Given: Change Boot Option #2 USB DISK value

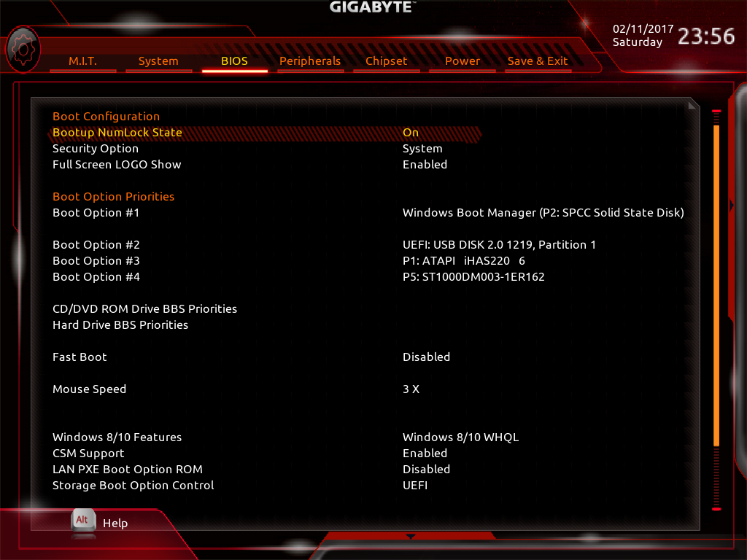Looking at the screenshot, I should click(499, 244).
